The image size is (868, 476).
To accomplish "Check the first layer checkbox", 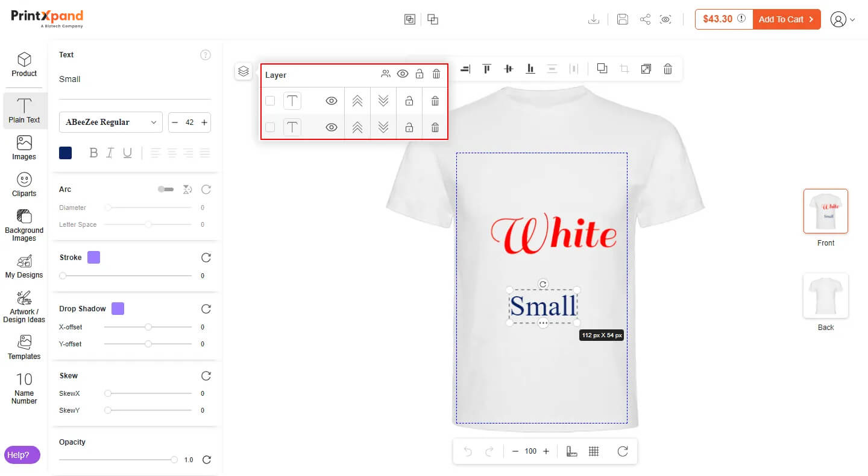I will 270,101.
